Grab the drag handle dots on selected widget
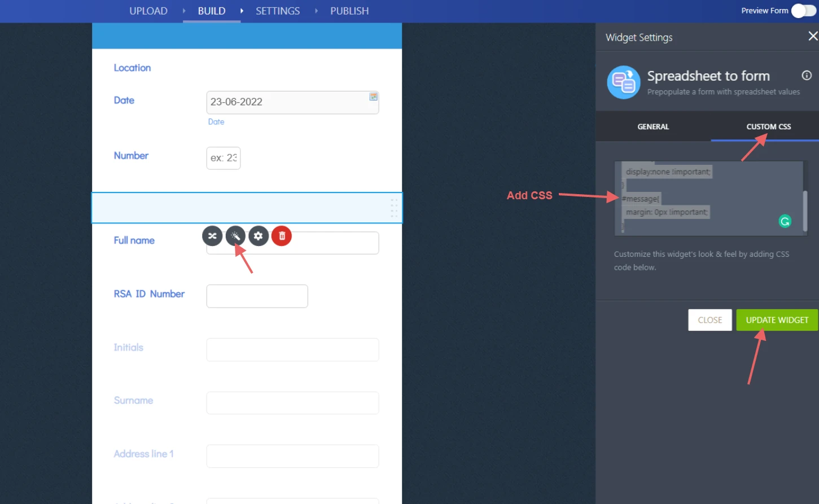 [x=394, y=208]
